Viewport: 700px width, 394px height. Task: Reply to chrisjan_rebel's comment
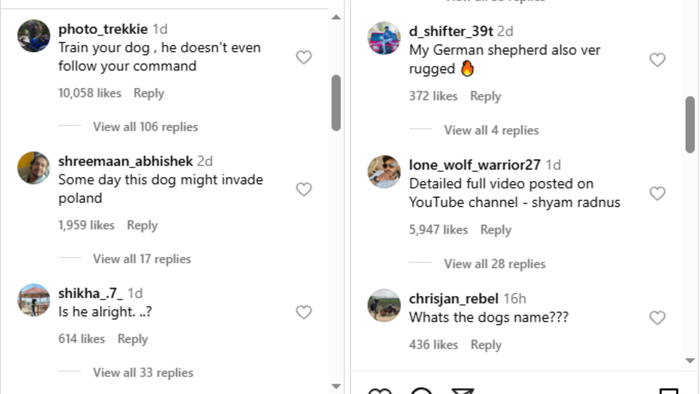pyautogui.click(x=486, y=345)
